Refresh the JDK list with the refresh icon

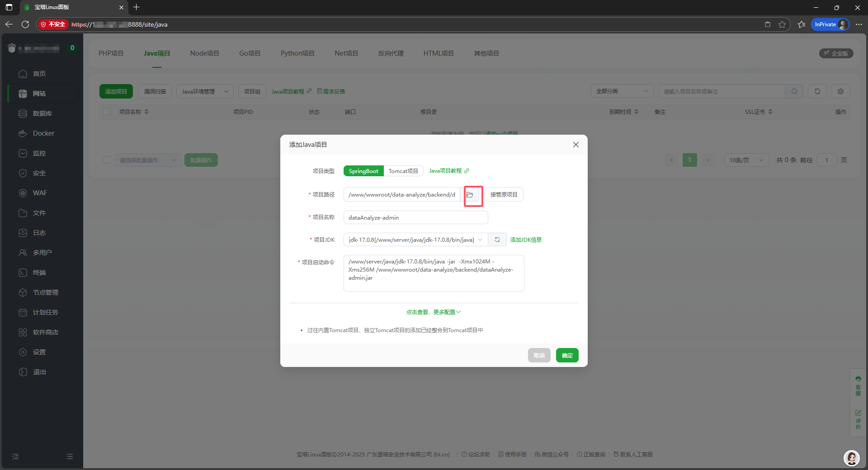pos(497,240)
